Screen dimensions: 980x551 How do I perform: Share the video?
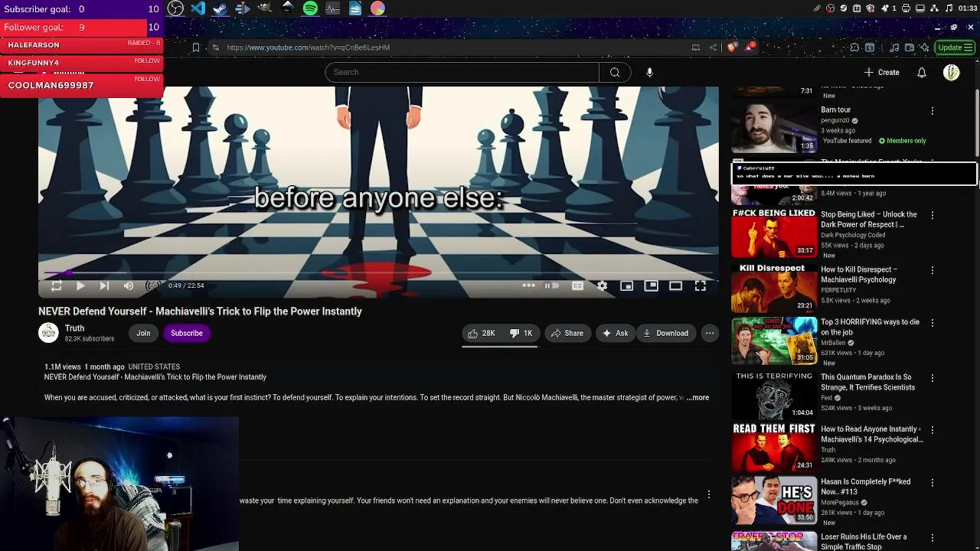click(x=567, y=333)
